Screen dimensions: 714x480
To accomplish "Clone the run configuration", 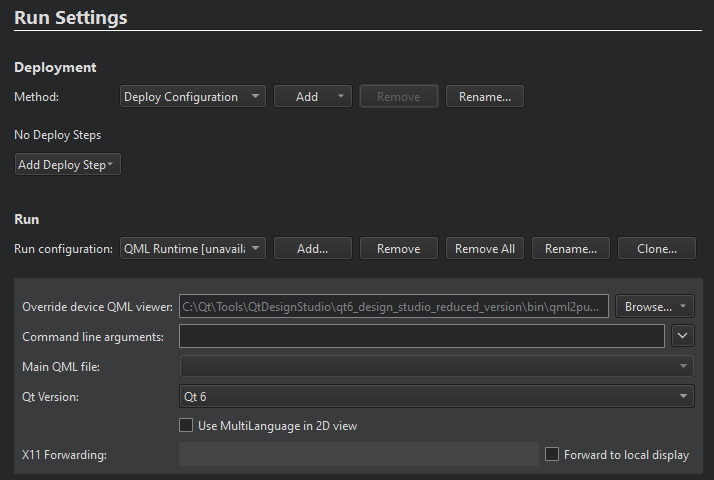I will [x=657, y=249].
